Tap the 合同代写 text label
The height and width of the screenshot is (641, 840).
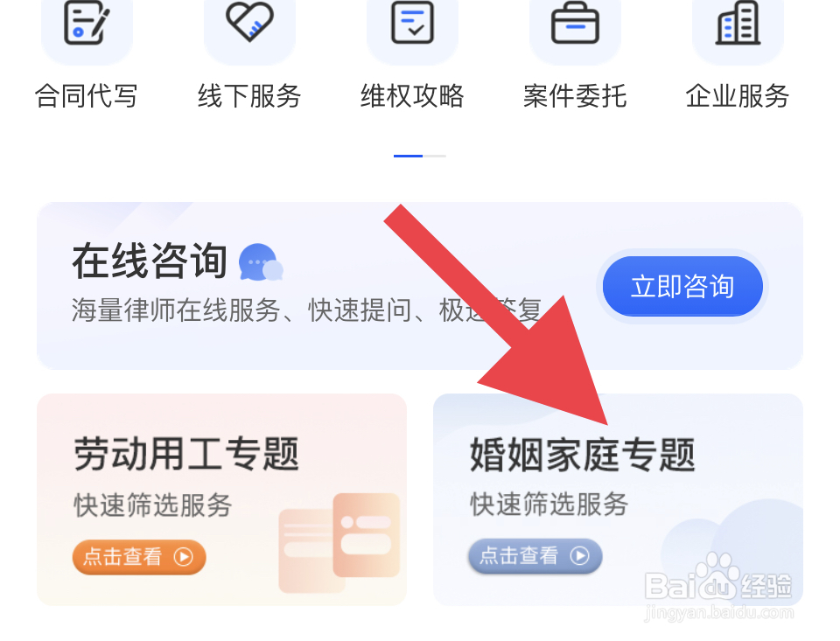pyautogui.click(x=87, y=96)
